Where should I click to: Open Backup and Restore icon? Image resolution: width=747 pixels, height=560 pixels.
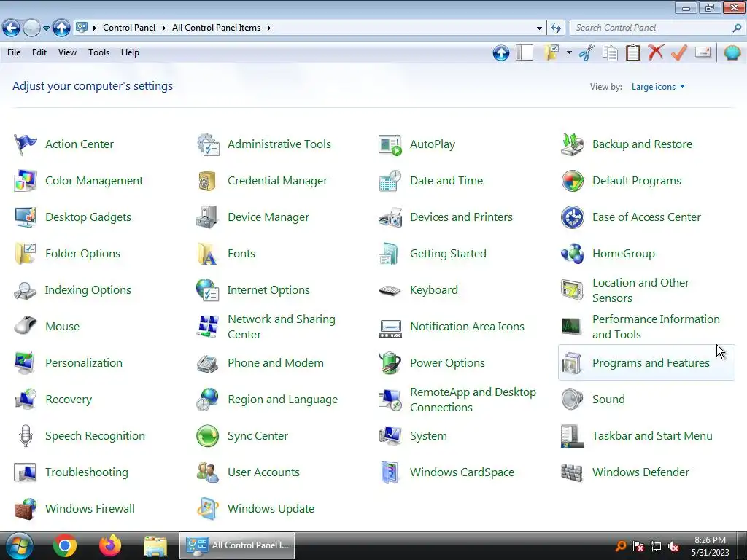[572, 144]
